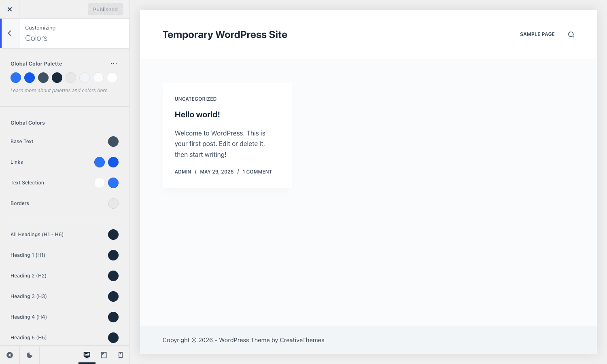Open the Hello world! post title
Viewport: 607px width, 364px height.
197,114
